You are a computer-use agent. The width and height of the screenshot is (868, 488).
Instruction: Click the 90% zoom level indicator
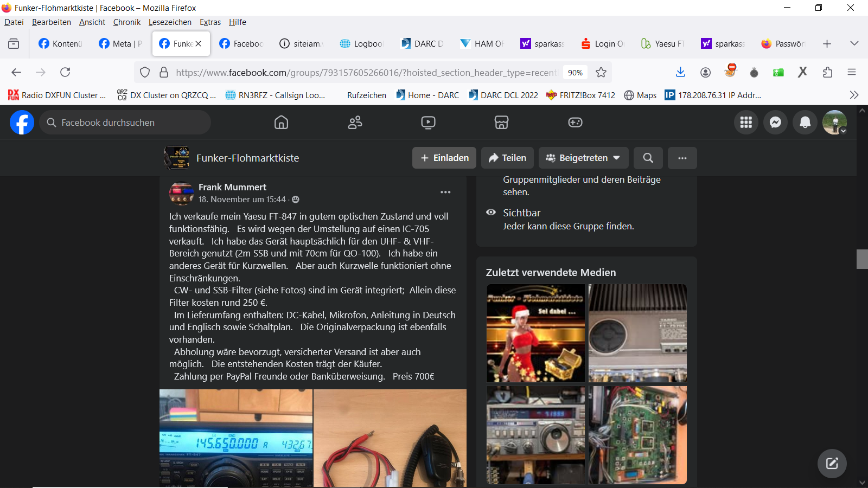(575, 73)
